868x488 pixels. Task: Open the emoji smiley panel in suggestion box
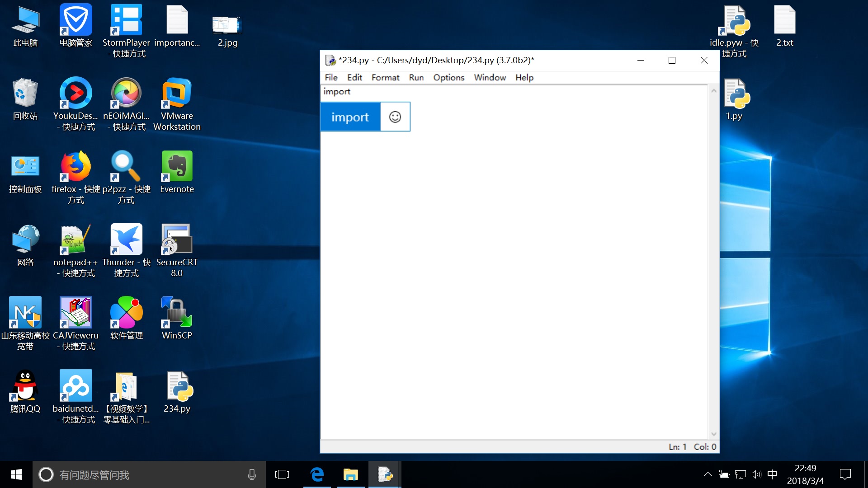(x=395, y=117)
